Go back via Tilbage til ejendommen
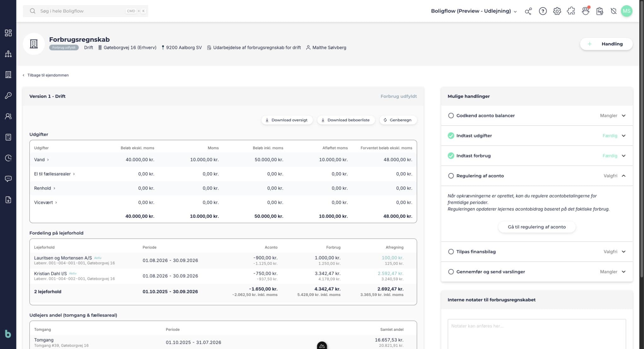Image resolution: width=644 pixels, height=349 pixels. point(46,75)
